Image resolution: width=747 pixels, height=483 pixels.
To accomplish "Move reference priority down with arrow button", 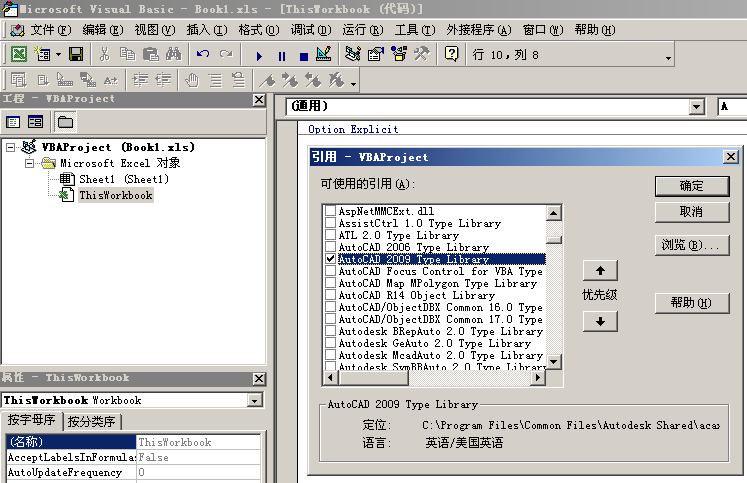I will click(600, 322).
